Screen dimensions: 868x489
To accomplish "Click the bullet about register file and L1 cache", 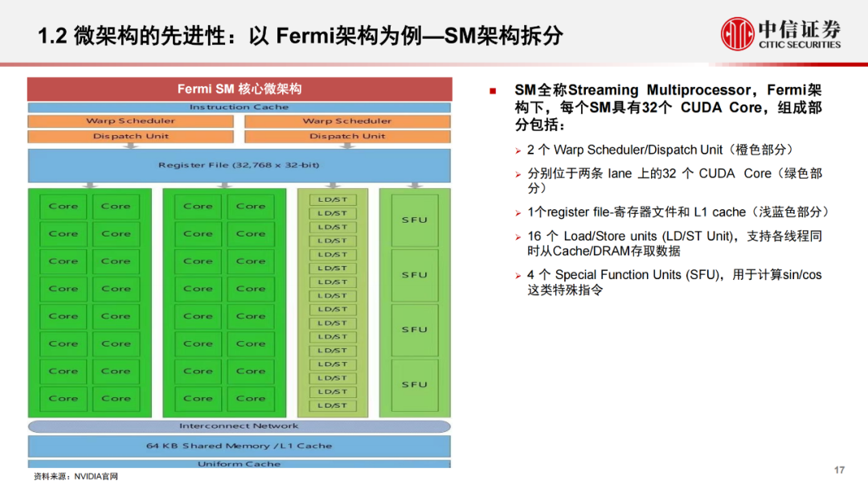I will tap(679, 212).
